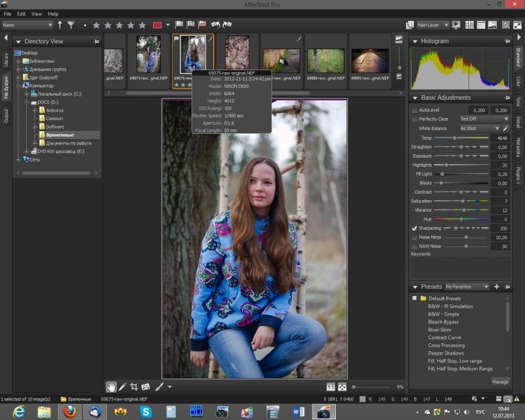Add new preset with plus icon

(x=497, y=287)
